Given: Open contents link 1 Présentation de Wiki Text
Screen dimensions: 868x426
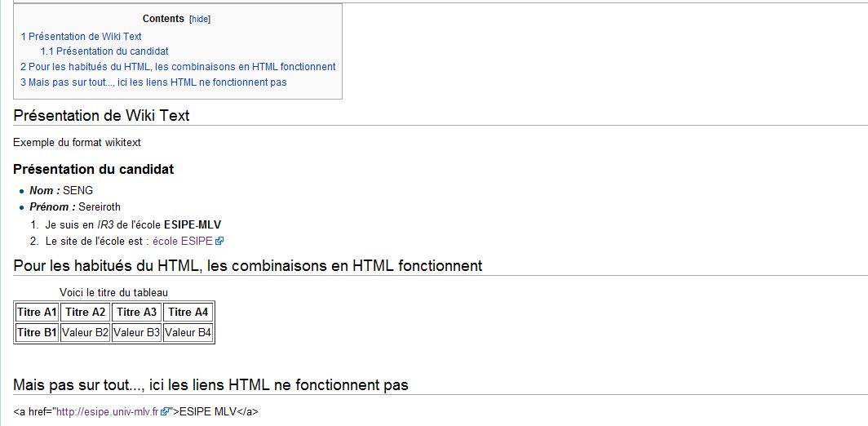Looking at the screenshot, I should coord(81,37).
